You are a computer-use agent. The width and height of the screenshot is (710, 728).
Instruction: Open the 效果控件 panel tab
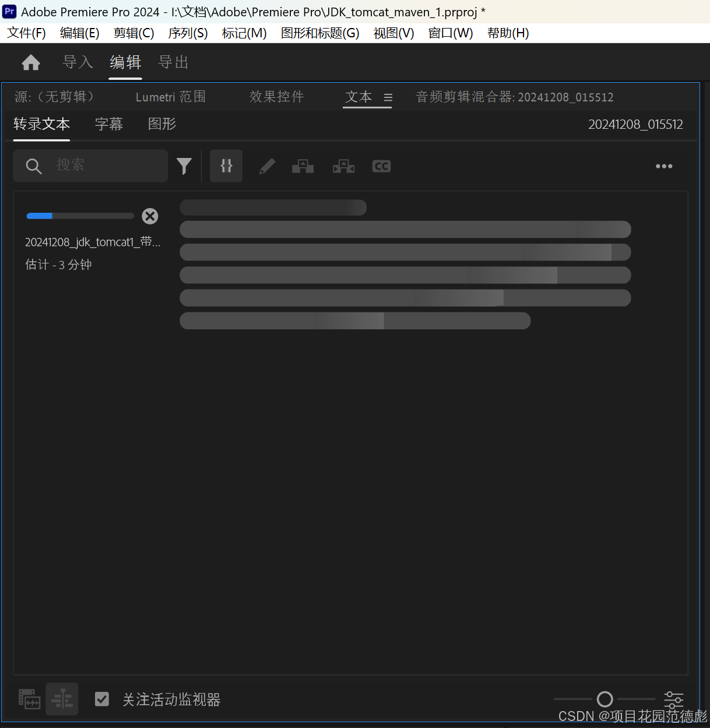(x=277, y=97)
